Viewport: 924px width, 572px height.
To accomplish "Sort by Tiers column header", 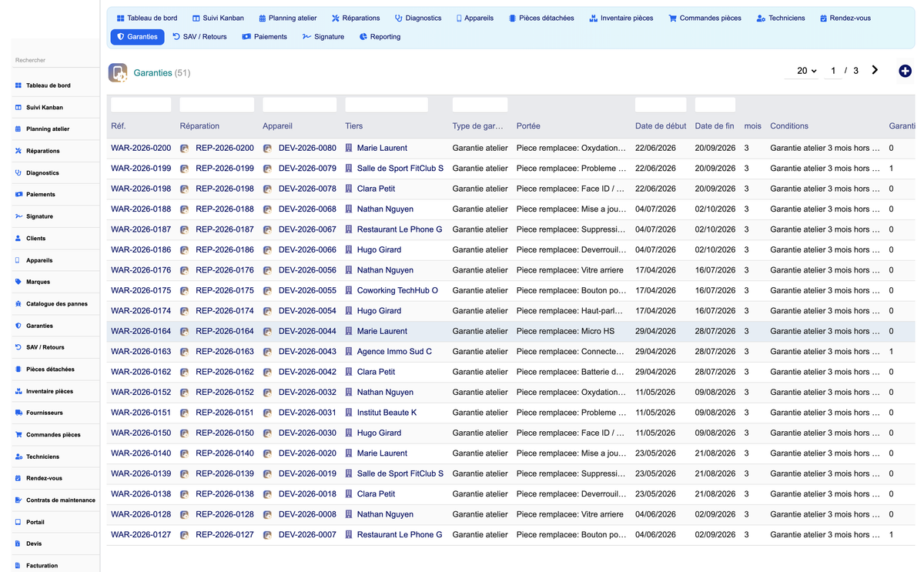I will (x=353, y=126).
